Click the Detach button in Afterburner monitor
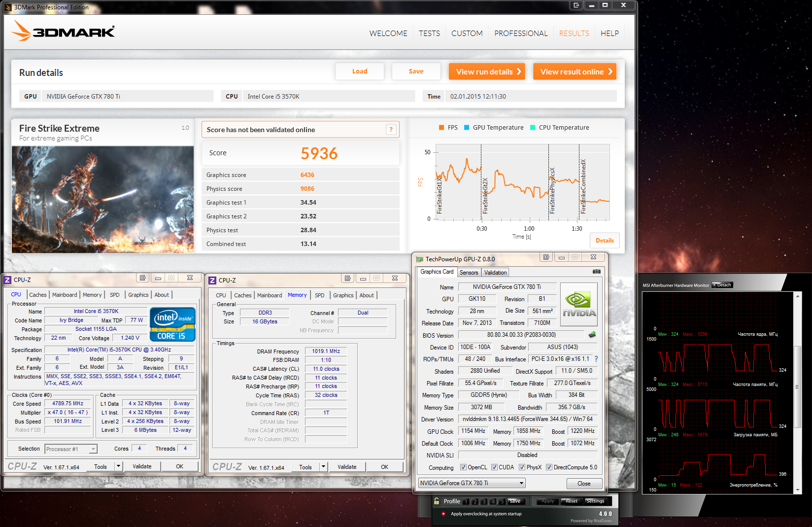Viewport: 812px width, 527px height. (x=723, y=285)
